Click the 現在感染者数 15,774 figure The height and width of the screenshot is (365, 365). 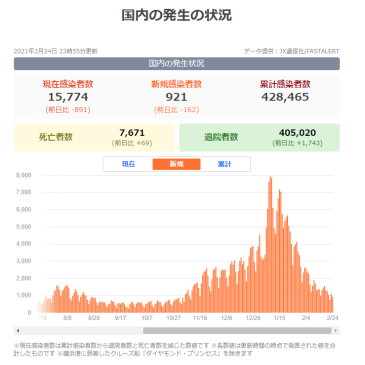pyautogui.click(x=68, y=97)
